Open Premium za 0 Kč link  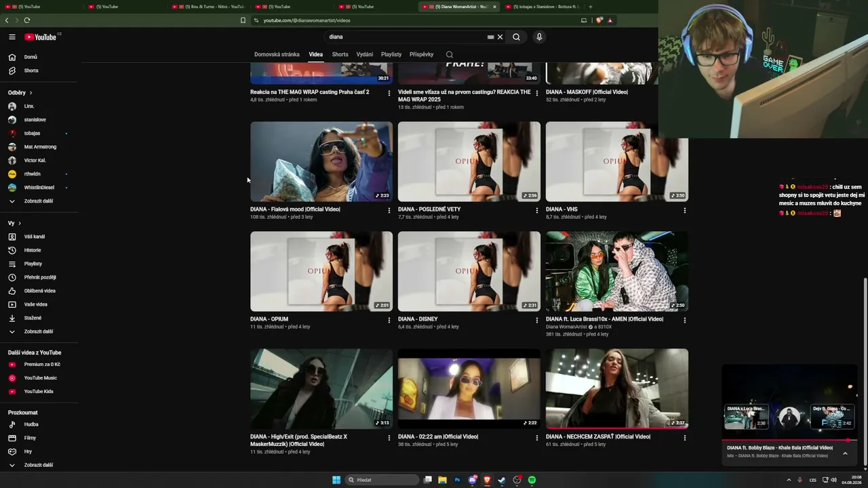tap(41, 364)
